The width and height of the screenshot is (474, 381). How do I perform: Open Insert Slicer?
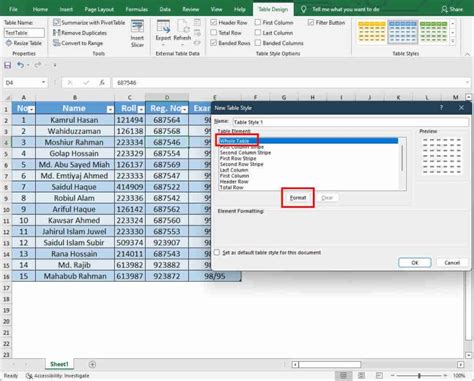[137, 33]
